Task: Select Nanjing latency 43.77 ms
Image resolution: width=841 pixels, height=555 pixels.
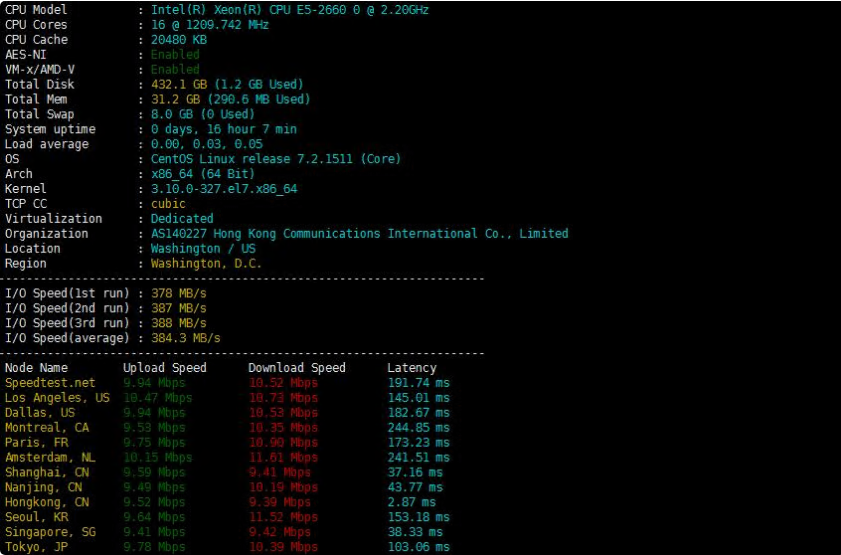Action: pyautogui.click(x=415, y=487)
